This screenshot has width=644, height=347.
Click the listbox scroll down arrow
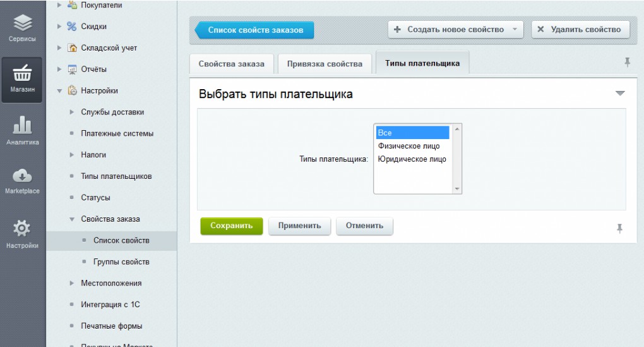(456, 189)
